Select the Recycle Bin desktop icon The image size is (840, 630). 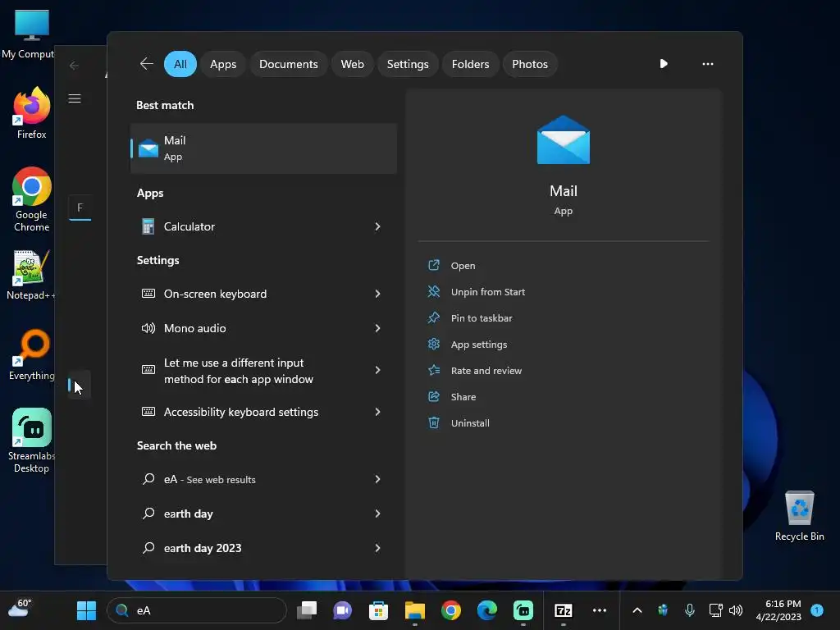[799, 516]
